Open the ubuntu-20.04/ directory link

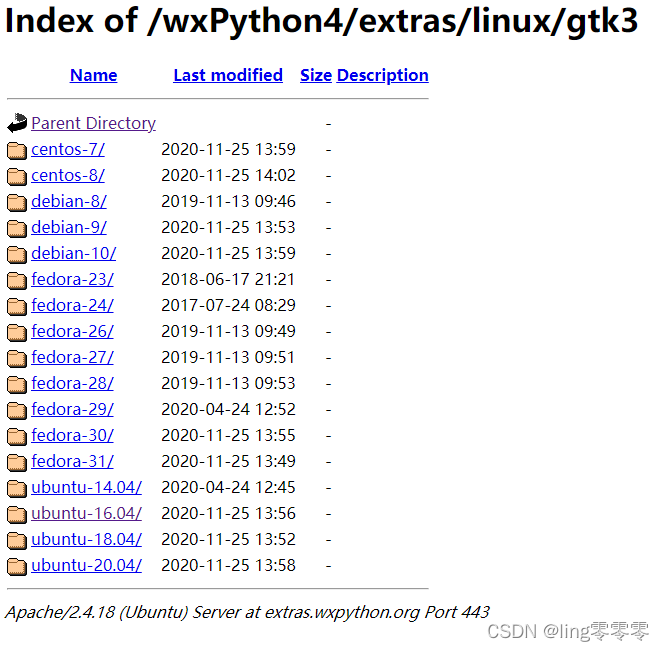86,565
